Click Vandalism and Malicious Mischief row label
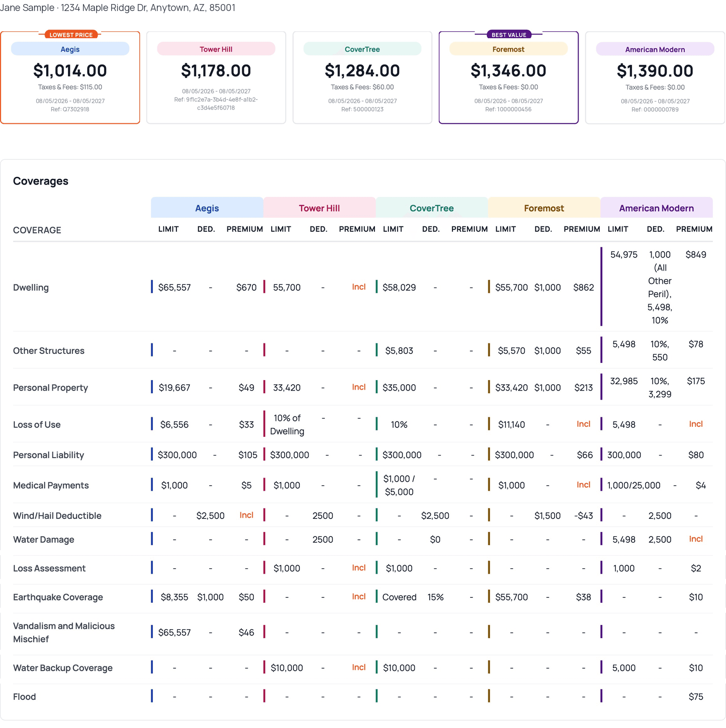Viewport: 726px width, 728px height. coord(64,632)
